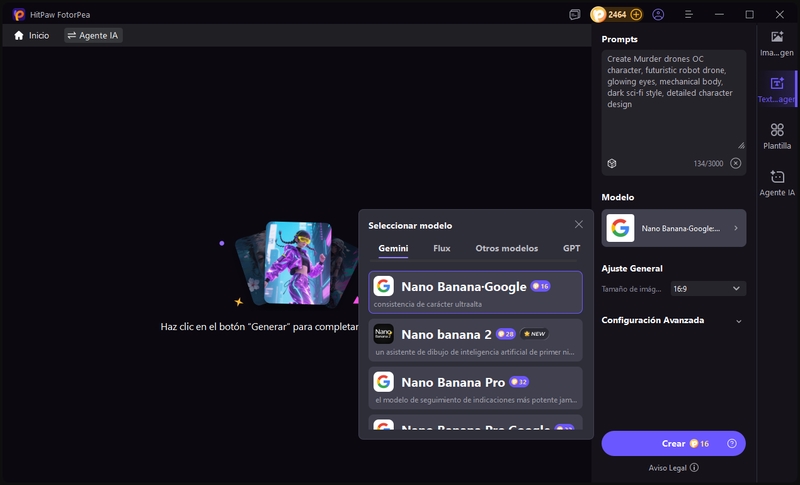The width and height of the screenshot is (800, 485).
Task: Switch to the Flux model tab
Action: click(x=441, y=248)
